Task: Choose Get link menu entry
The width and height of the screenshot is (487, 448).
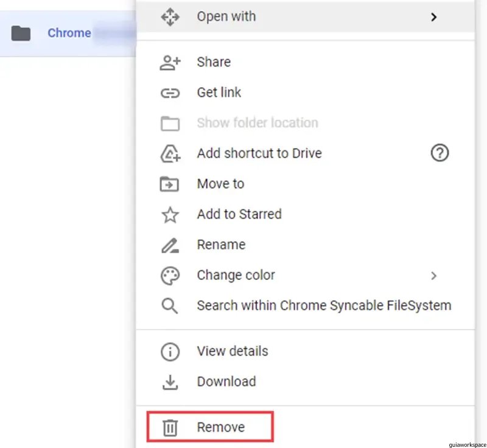Action: click(306, 93)
